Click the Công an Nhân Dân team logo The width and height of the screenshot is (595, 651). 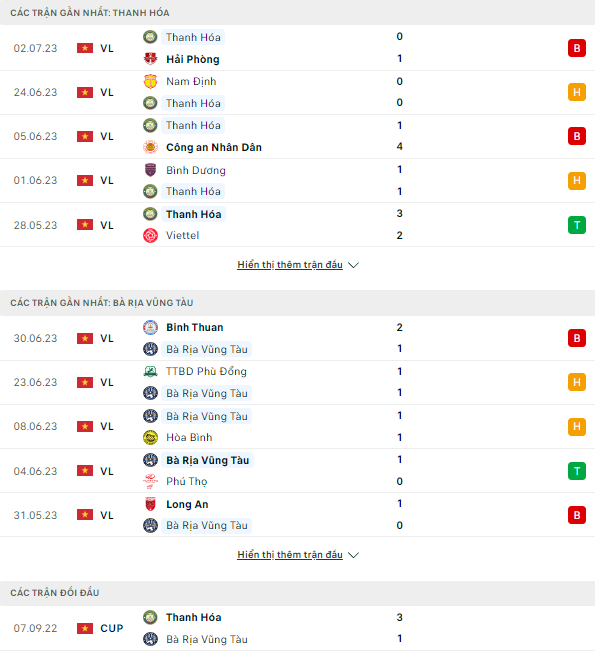click(x=150, y=147)
